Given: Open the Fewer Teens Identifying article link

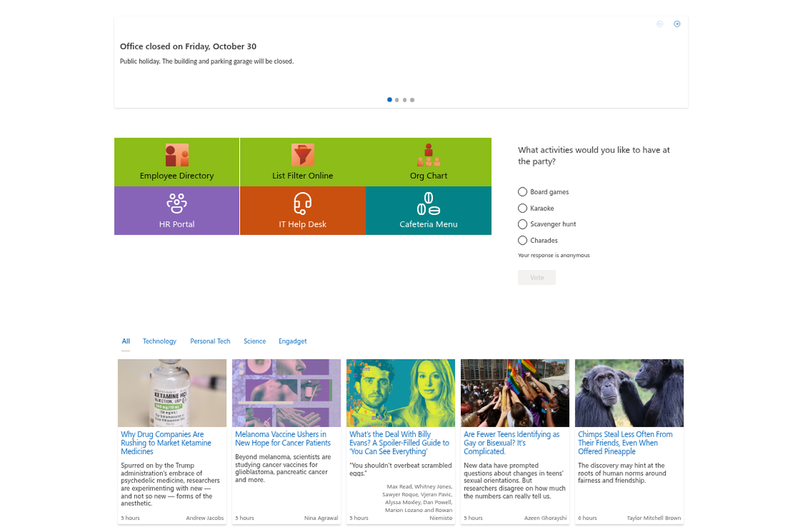Looking at the screenshot, I should tap(512, 443).
